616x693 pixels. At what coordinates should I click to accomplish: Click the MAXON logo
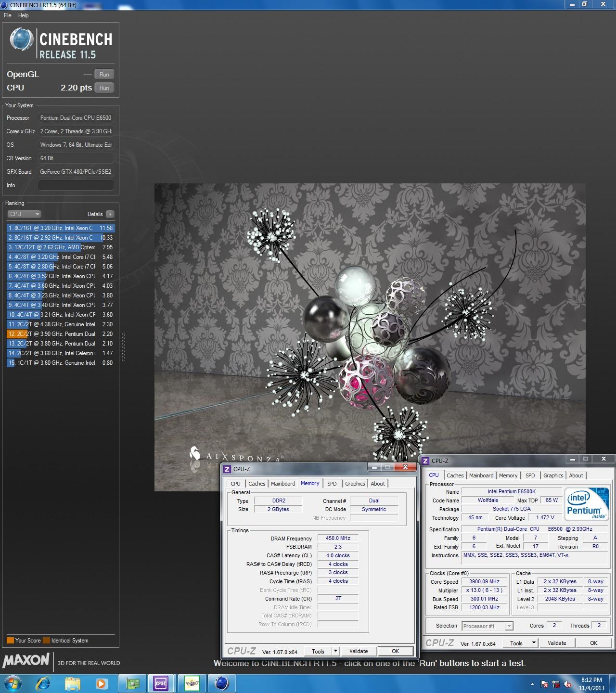click(x=26, y=660)
